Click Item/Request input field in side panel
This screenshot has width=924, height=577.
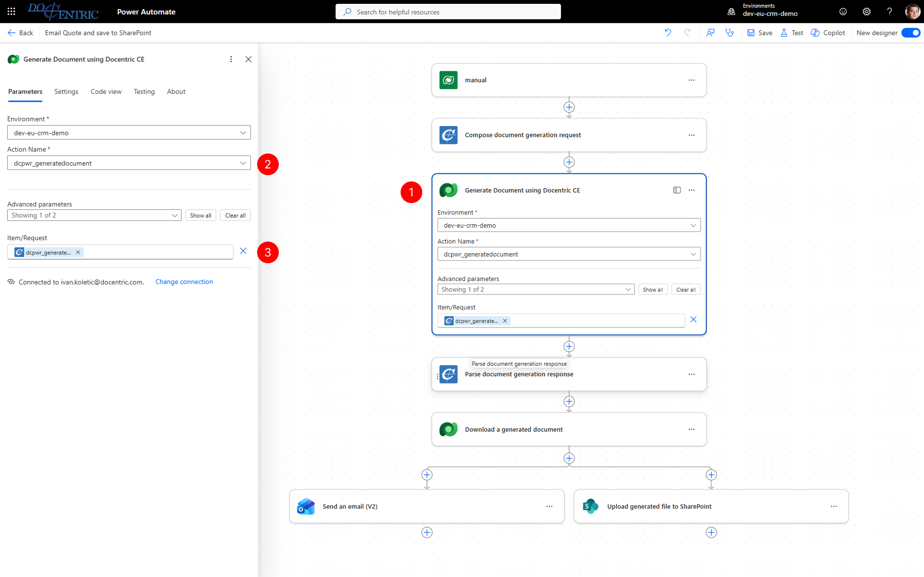pos(120,252)
